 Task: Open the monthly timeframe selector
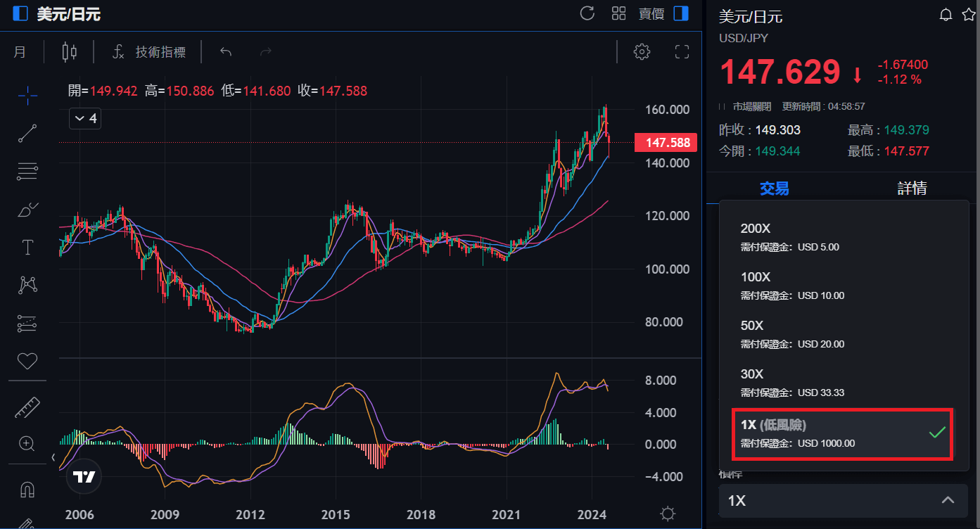[x=20, y=51]
